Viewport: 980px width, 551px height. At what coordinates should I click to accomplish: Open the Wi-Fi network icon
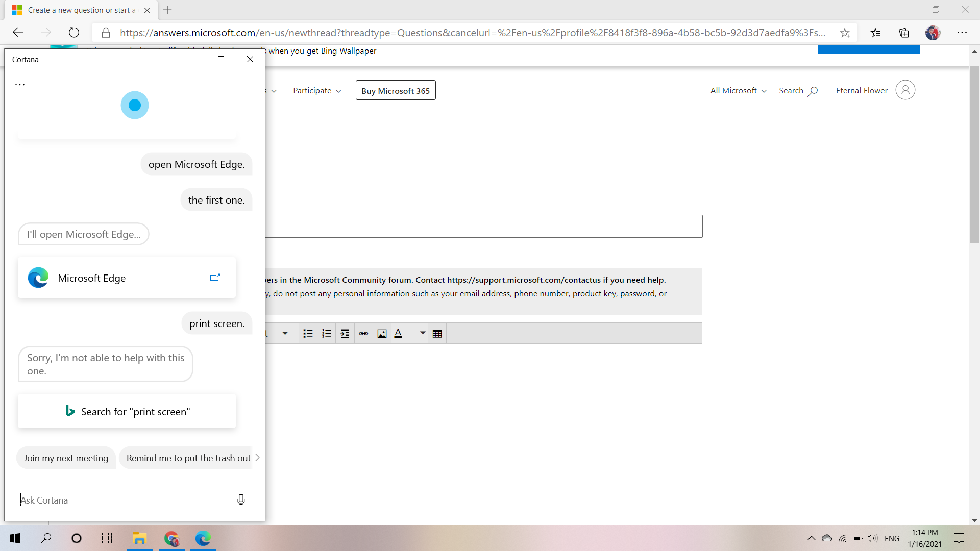tap(843, 538)
